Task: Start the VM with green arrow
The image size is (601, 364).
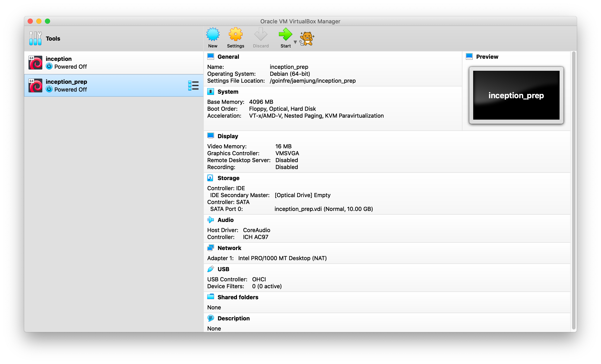Action: pos(285,34)
